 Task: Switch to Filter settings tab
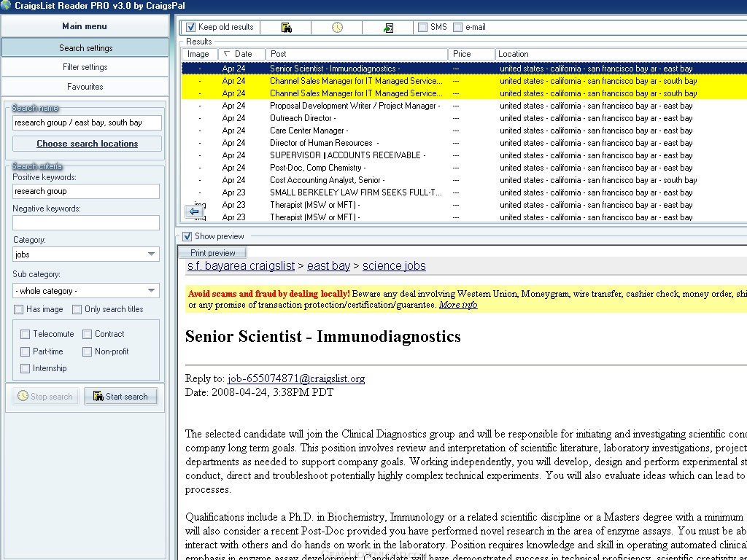click(x=85, y=67)
